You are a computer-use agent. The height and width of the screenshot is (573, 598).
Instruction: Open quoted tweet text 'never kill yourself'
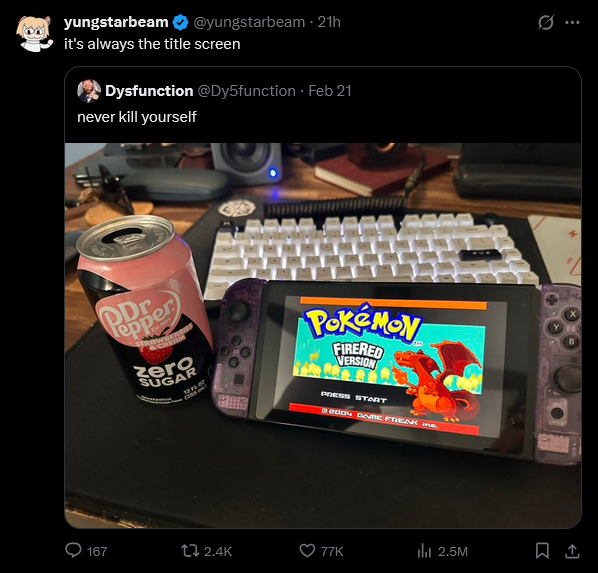(137, 117)
